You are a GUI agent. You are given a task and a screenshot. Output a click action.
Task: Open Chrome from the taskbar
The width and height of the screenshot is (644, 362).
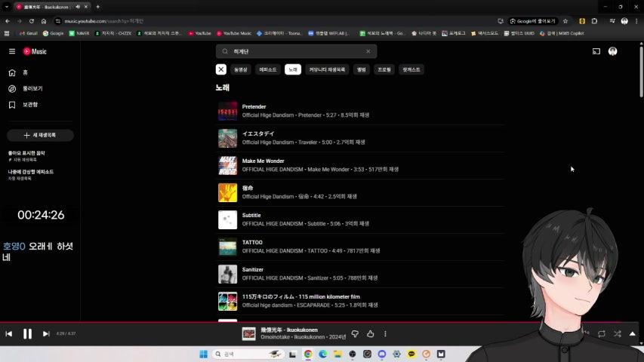click(x=307, y=354)
